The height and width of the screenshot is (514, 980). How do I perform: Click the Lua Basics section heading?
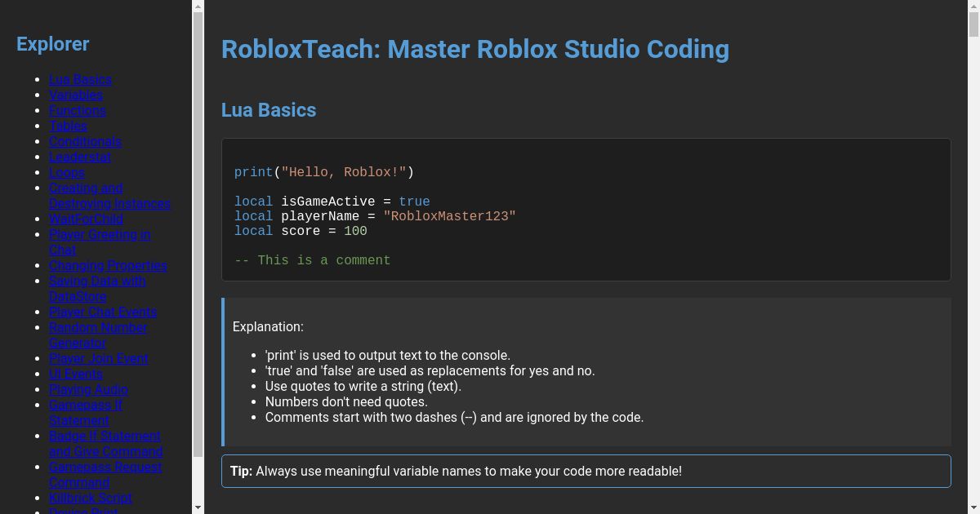click(x=269, y=110)
